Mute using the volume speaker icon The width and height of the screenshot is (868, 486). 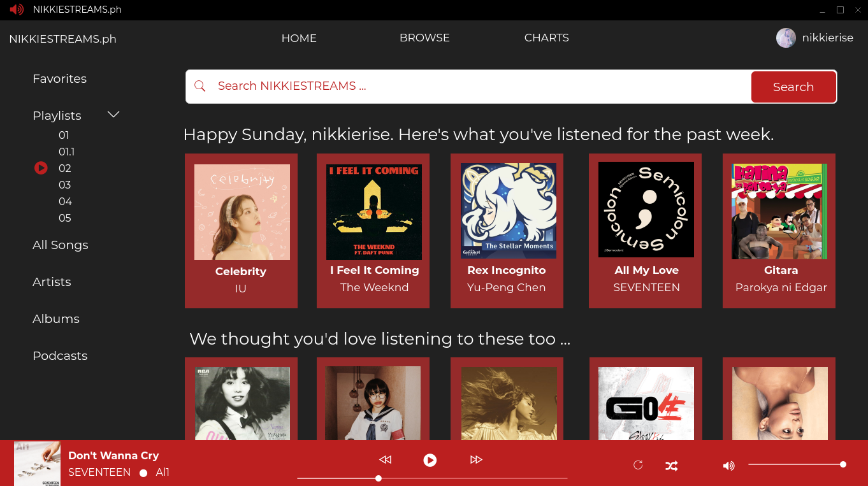(x=728, y=466)
